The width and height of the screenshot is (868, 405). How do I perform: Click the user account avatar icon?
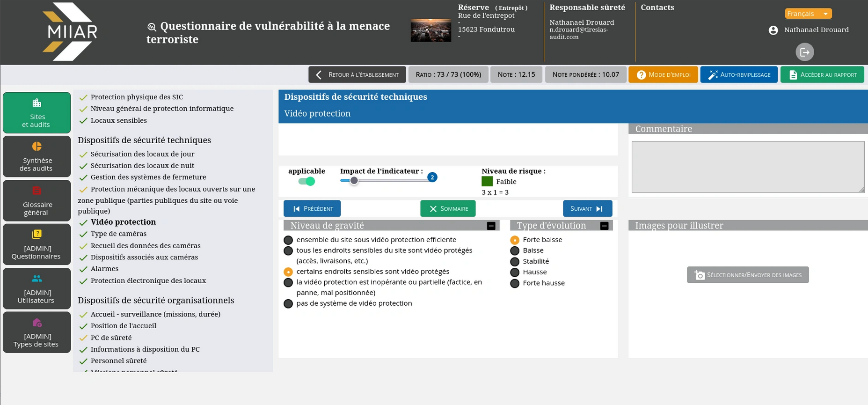click(773, 30)
